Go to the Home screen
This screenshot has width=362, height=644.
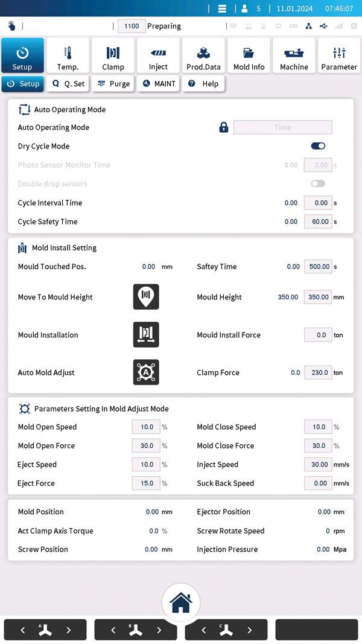click(x=180, y=602)
